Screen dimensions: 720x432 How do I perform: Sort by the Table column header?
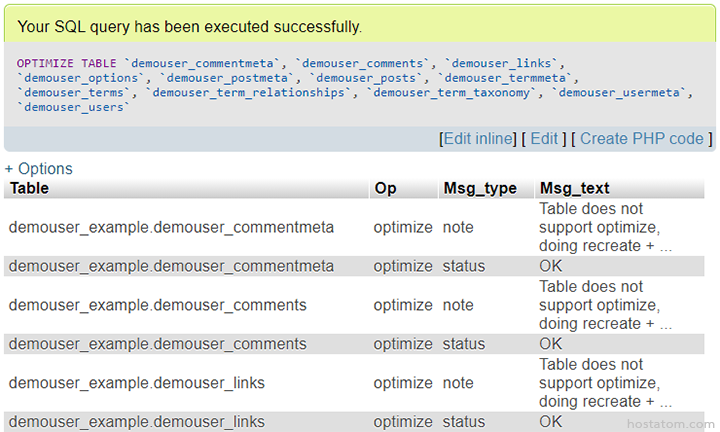point(29,188)
